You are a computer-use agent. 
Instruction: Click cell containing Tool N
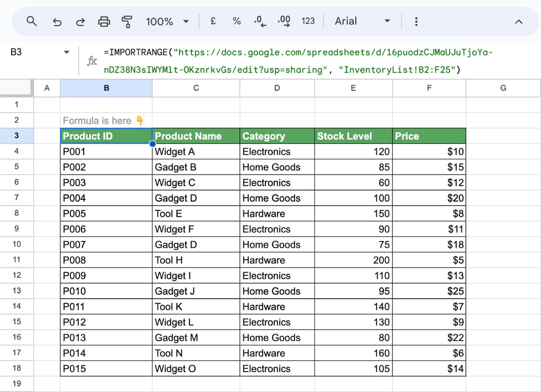(196, 353)
